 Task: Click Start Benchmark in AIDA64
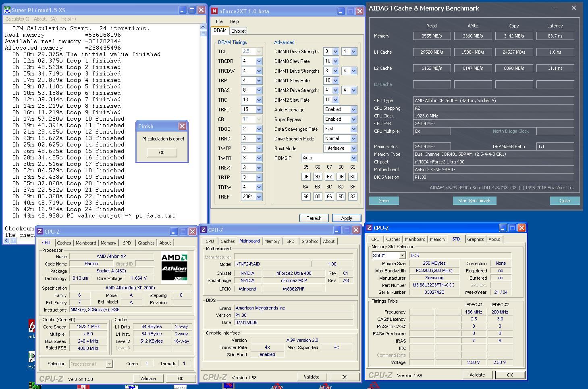pos(474,201)
